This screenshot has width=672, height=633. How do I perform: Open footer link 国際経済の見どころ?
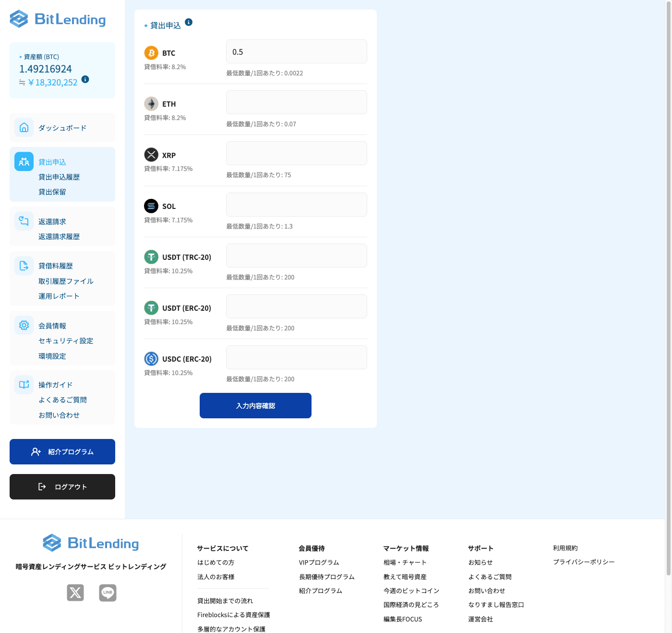point(411,605)
